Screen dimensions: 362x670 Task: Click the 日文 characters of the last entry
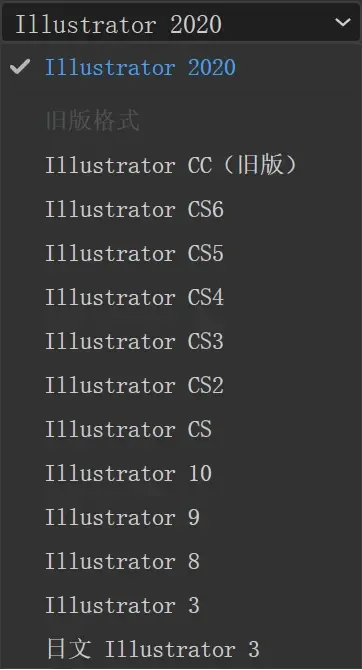tap(68, 649)
